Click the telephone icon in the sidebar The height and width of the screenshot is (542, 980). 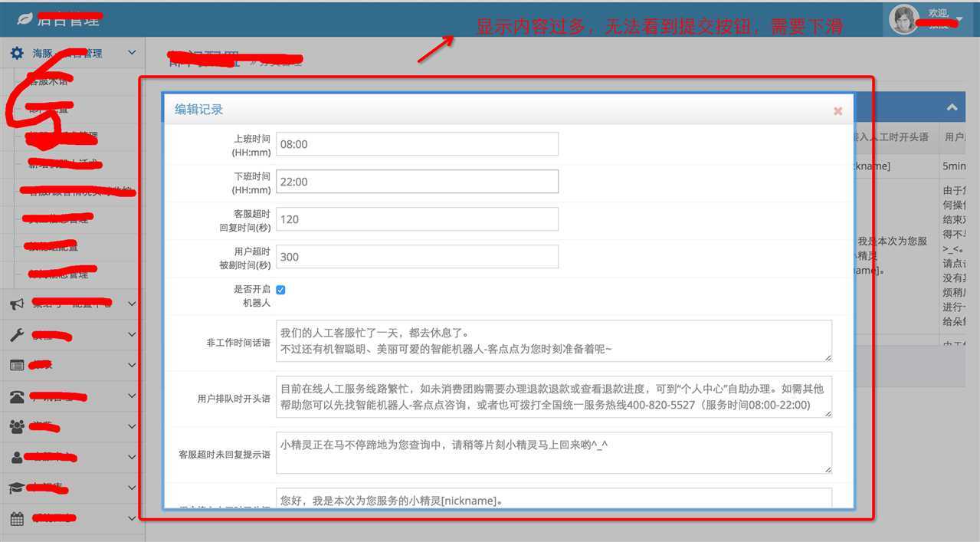17,396
